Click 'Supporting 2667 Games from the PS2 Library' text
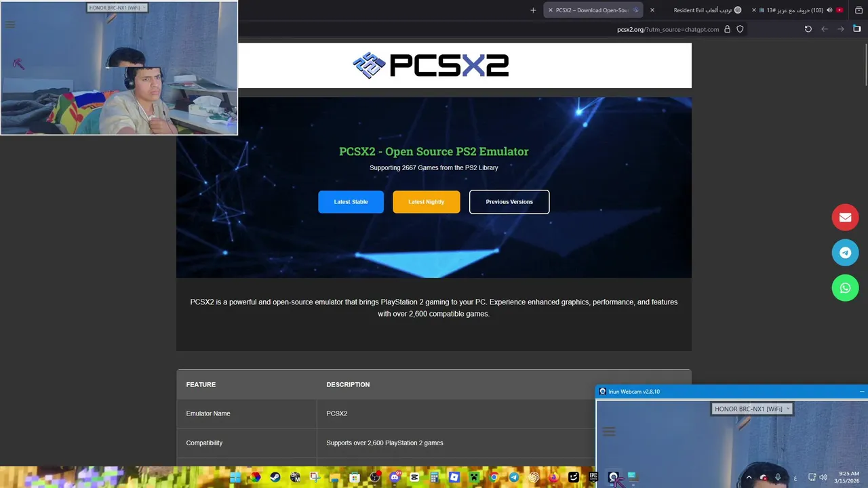Screen dimensions: 868x488 434,167
